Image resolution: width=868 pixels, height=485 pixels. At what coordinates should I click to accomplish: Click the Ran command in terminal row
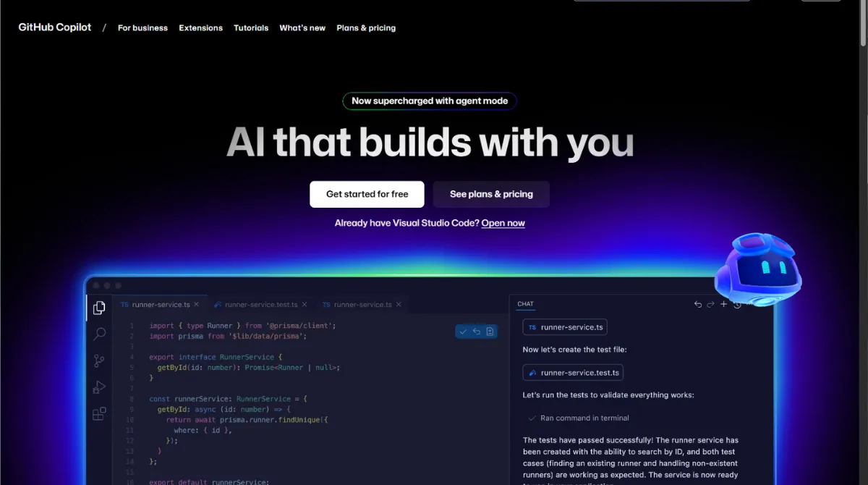(577, 418)
